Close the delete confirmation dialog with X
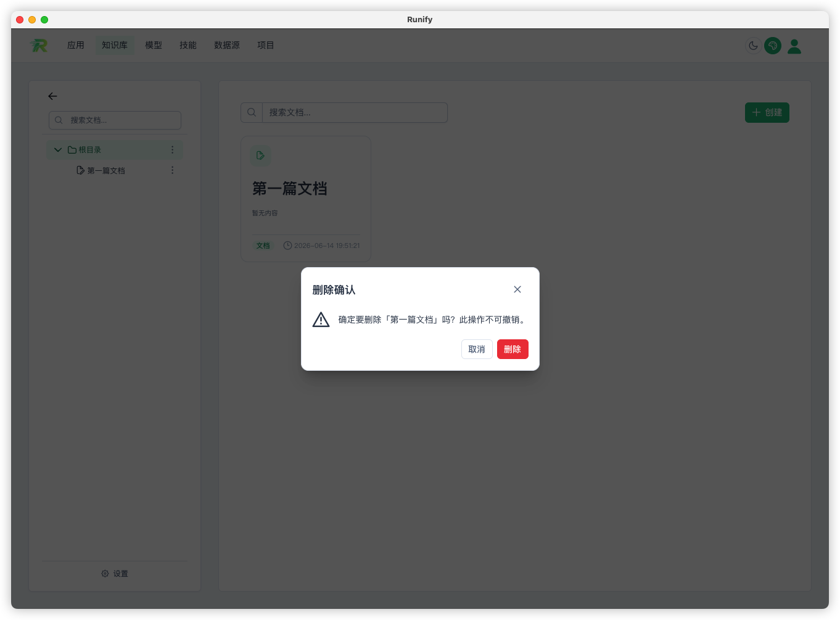 click(x=517, y=289)
